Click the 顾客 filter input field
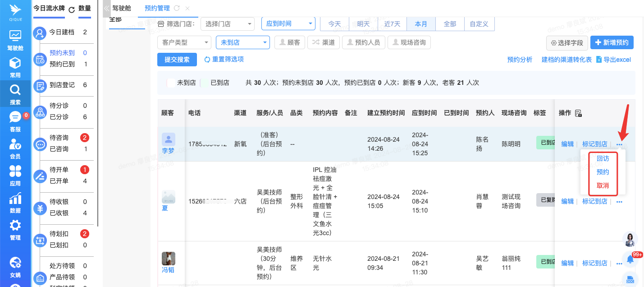 coord(289,42)
